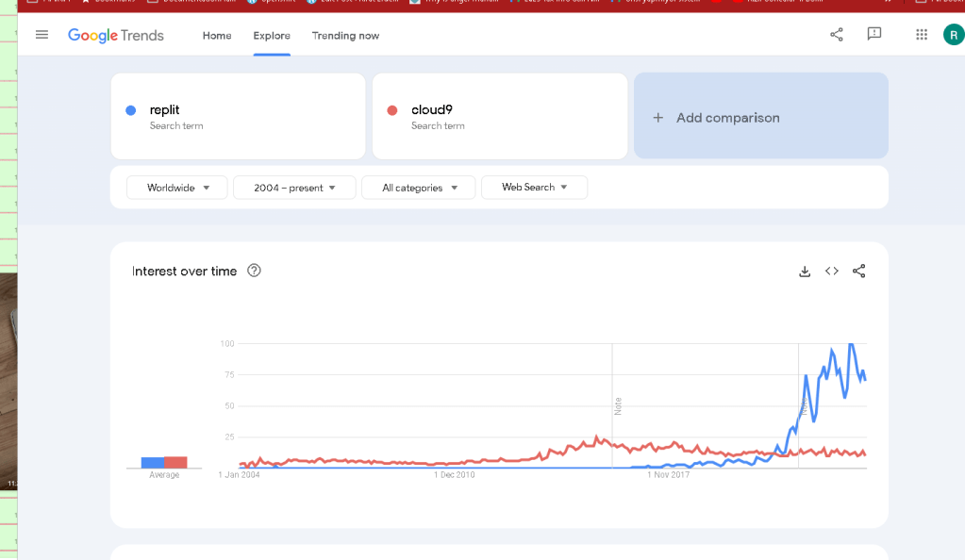This screenshot has height=560, width=965.
Task: Select the Explore tab
Action: click(x=272, y=36)
